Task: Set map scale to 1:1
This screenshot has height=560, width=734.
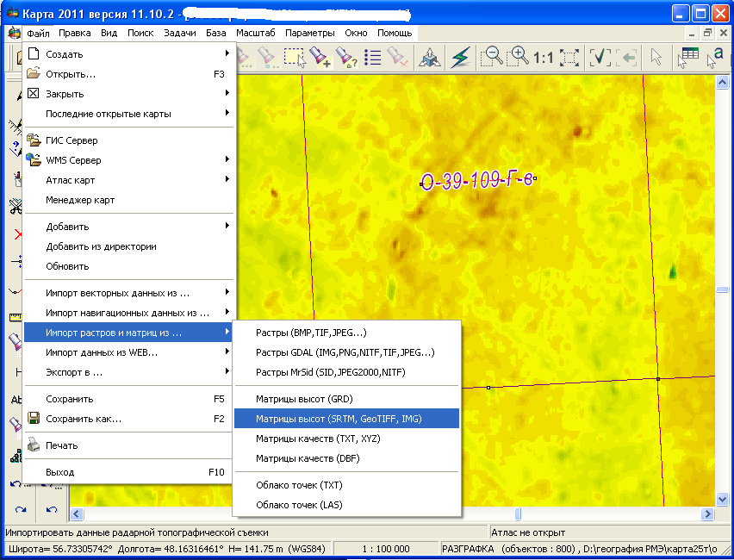Action: [544, 58]
